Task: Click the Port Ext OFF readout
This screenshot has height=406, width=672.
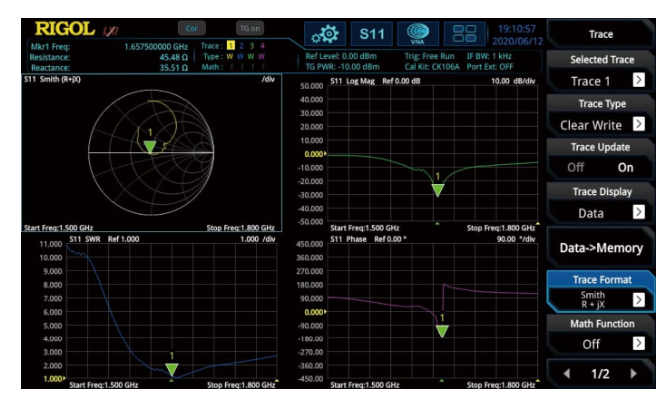Action: pyautogui.click(x=490, y=66)
